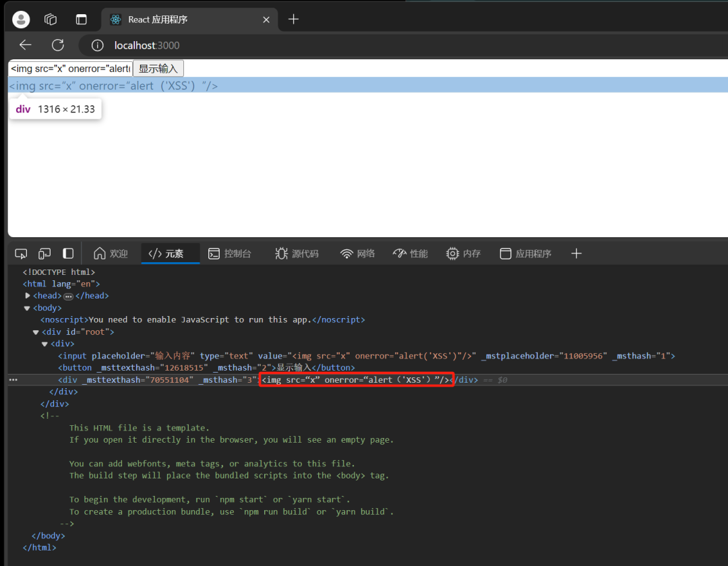Viewport: 728px width, 566px height.
Task: View site information icon beside localhost
Action: [97, 45]
